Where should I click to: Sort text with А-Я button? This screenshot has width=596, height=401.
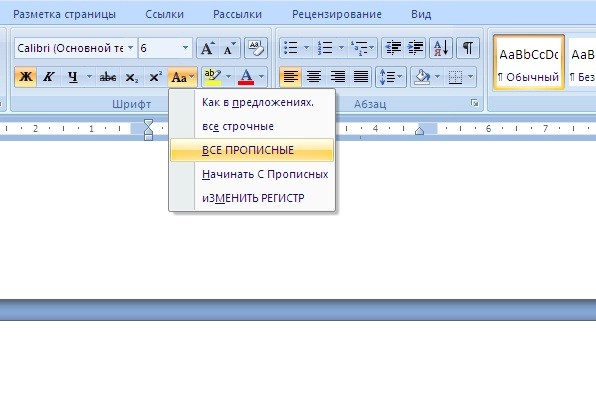tap(441, 48)
